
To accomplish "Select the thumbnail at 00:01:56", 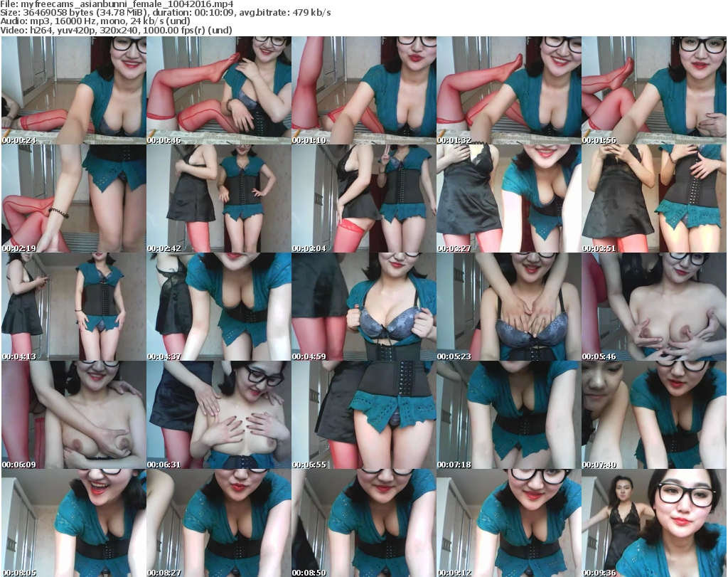I will point(653,90).
